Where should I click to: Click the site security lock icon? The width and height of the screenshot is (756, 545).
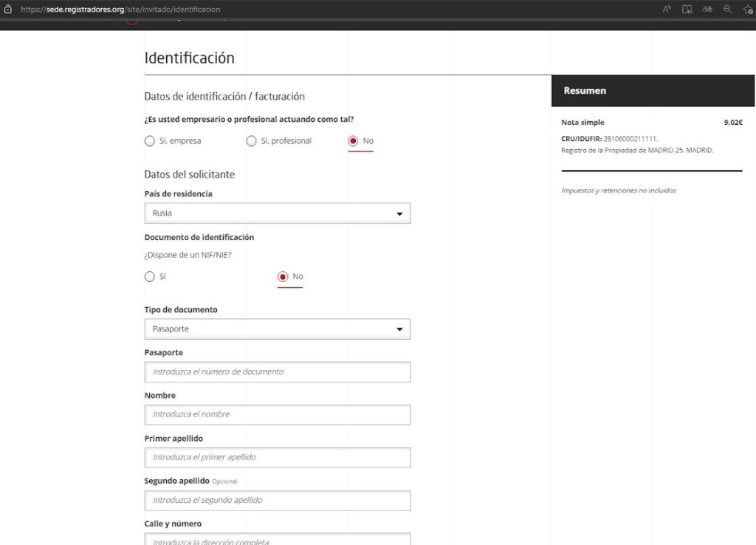(x=8, y=9)
